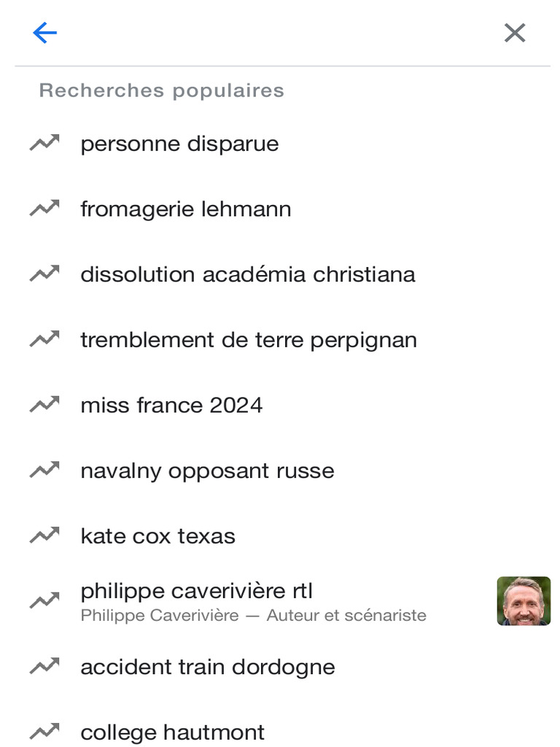Viewport: 560px width, 747px height.
Task: Search for miss france 2024
Action: coord(280,406)
